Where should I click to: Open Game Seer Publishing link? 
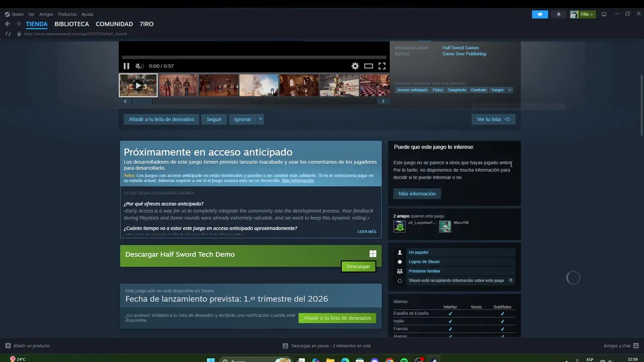[464, 54]
